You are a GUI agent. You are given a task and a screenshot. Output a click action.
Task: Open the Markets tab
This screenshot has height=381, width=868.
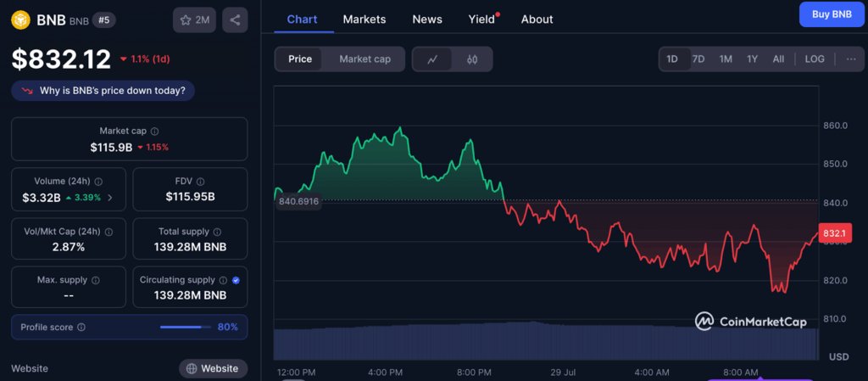coord(364,19)
